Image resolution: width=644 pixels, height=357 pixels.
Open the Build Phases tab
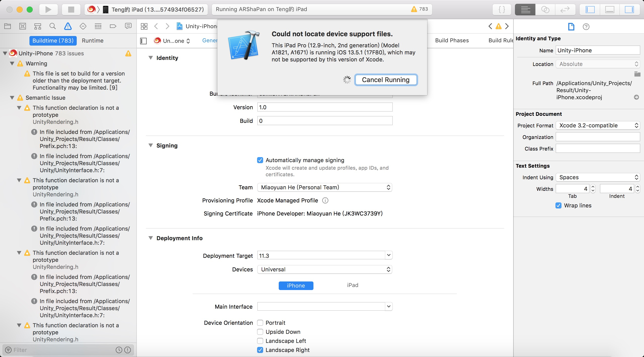(x=452, y=41)
